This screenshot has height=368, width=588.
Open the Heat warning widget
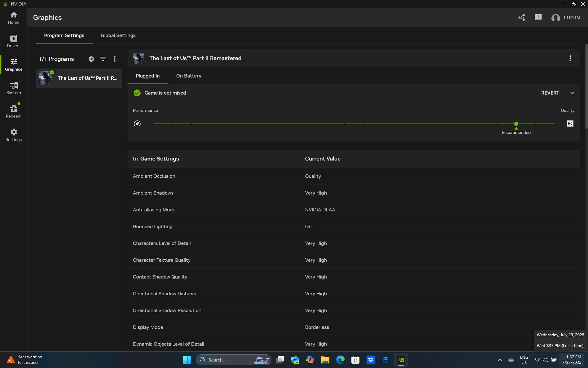pyautogui.click(x=25, y=360)
